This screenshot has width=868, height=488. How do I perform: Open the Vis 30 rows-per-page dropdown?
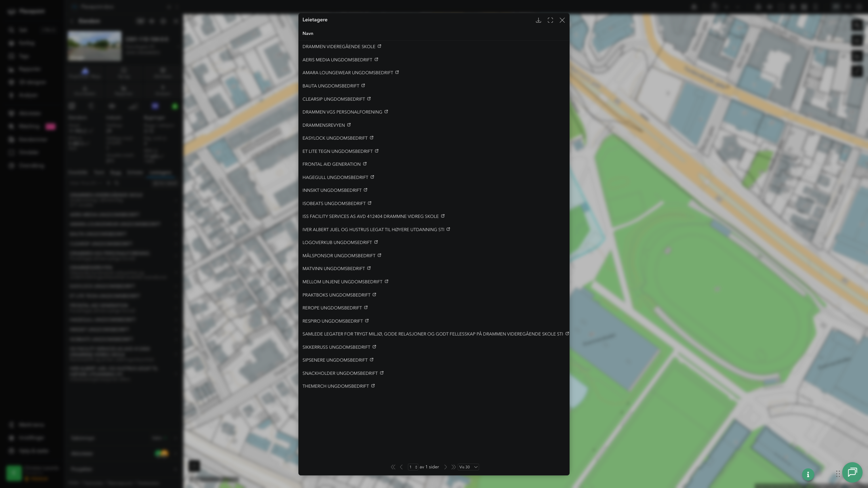pos(468,467)
